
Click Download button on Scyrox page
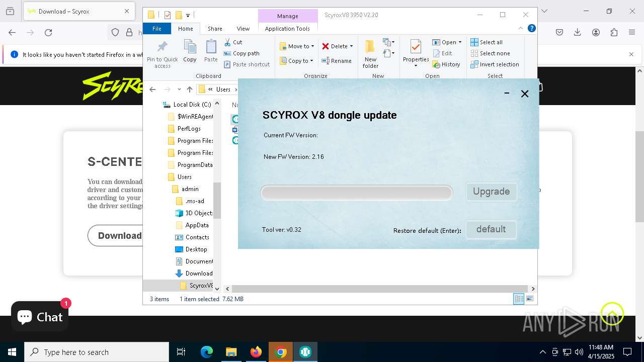[x=116, y=235]
